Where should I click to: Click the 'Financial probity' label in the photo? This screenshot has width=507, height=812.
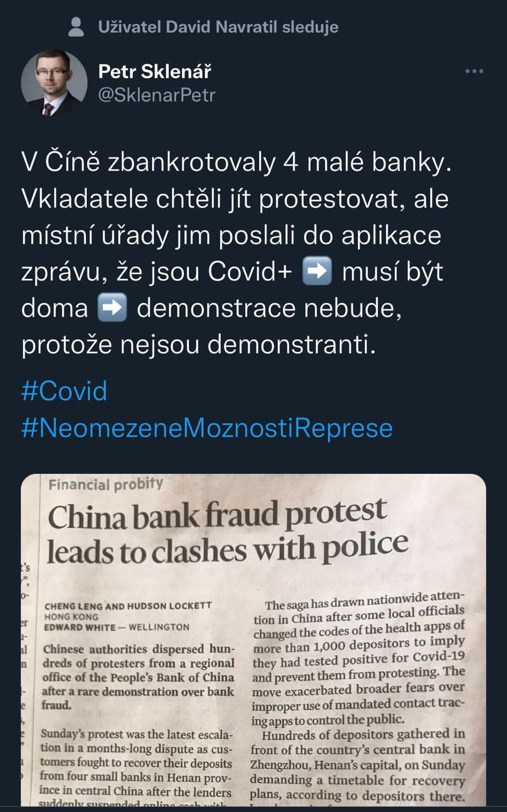click(x=106, y=484)
